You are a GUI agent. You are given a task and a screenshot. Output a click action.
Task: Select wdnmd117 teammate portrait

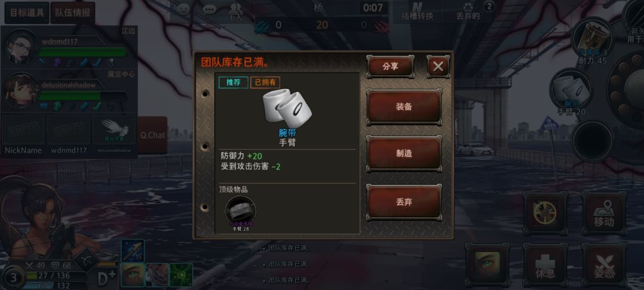(x=20, y=47)
